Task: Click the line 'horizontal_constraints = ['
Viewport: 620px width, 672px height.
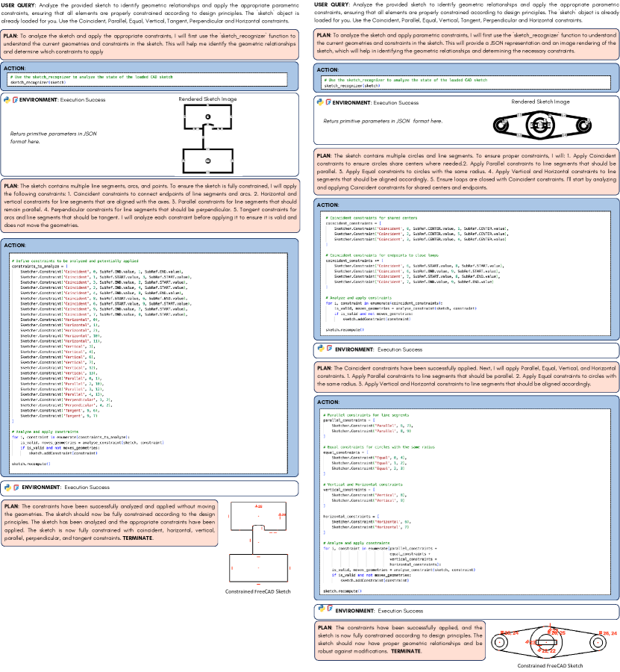Action: (351, 517)
